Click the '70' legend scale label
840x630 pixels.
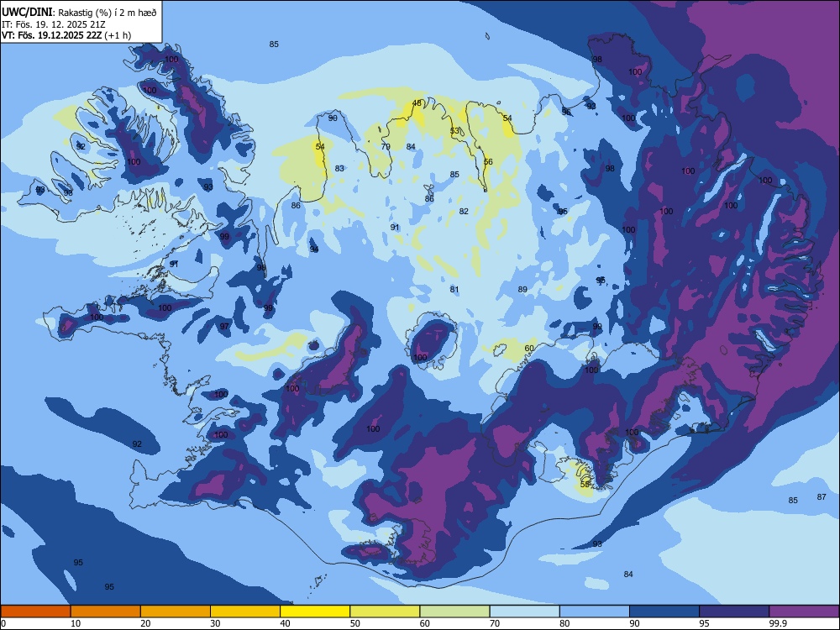[x=495, y=623]
